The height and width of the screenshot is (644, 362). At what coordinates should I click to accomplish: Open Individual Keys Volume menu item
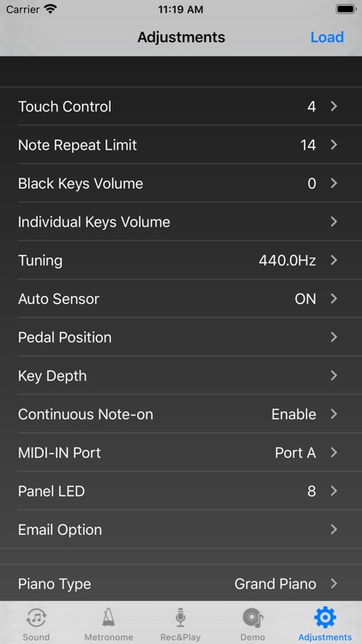click(x=181, y=222)
